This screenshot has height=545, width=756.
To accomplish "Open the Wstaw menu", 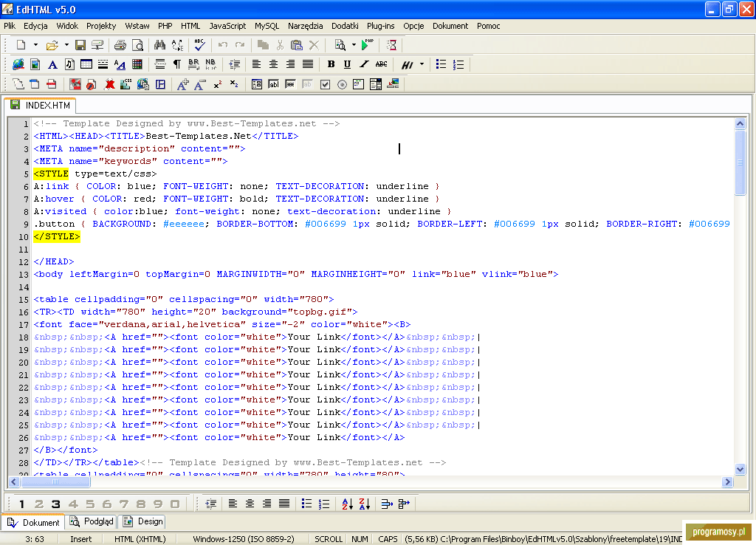I will pos(137,26).
